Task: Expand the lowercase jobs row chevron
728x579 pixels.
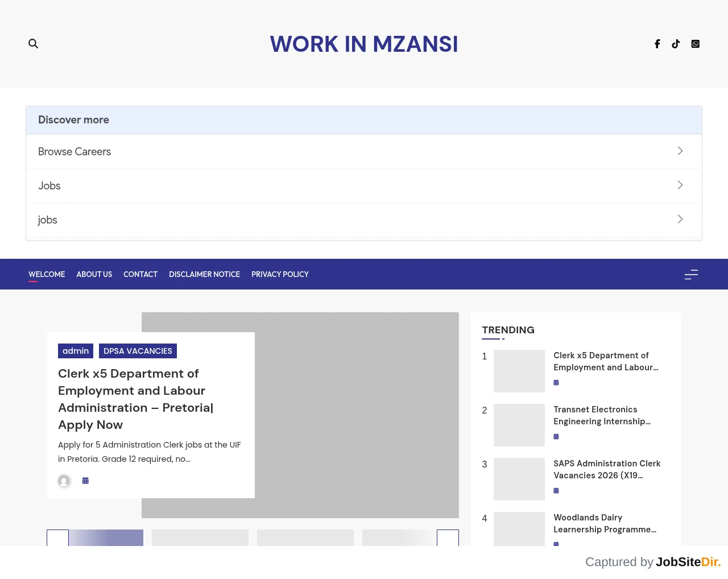Action: (x=680, y=219)
